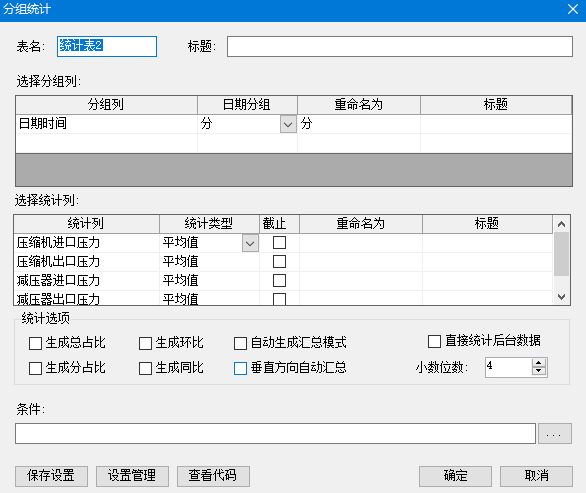Enable 生成环比 checkbox

(145, 343)
